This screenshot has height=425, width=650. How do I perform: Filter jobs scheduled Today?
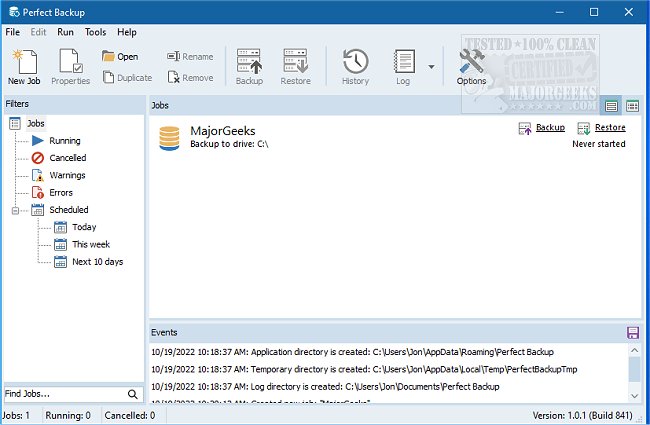[x=84, y=227]
